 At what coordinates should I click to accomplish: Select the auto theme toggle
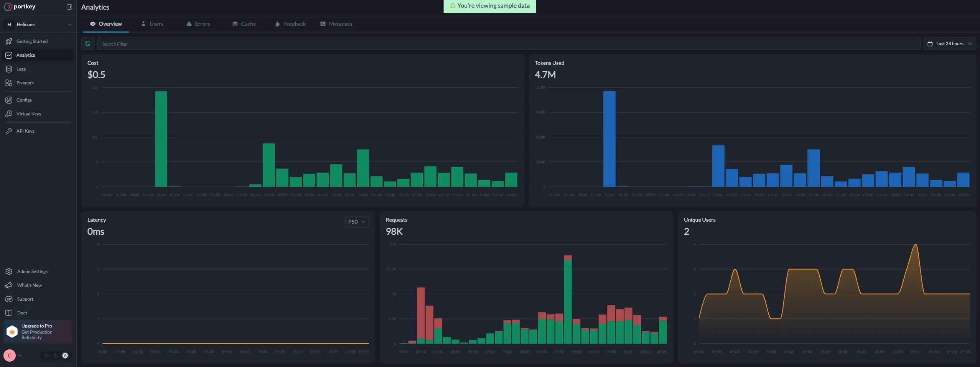65,355
